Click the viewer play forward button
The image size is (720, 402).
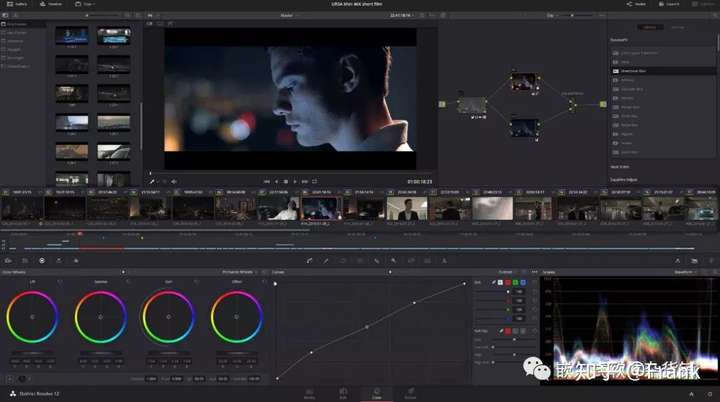(x=295, y=181)
